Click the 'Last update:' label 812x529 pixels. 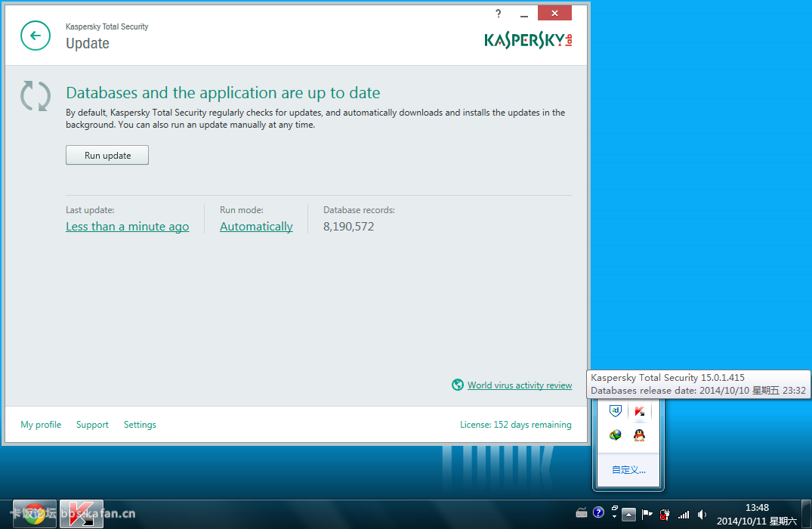coord(90,210)
